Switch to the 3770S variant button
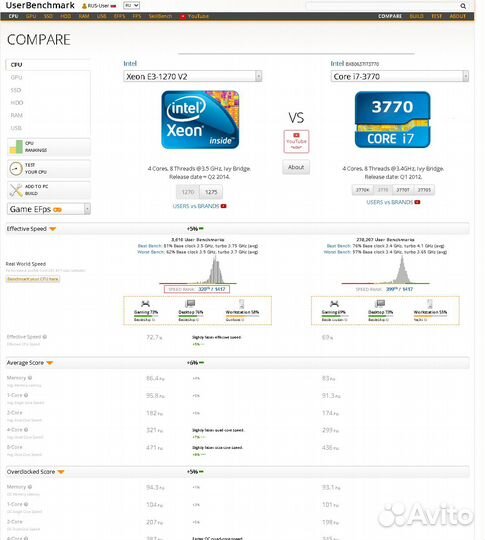485x540 pixels. 424,190
